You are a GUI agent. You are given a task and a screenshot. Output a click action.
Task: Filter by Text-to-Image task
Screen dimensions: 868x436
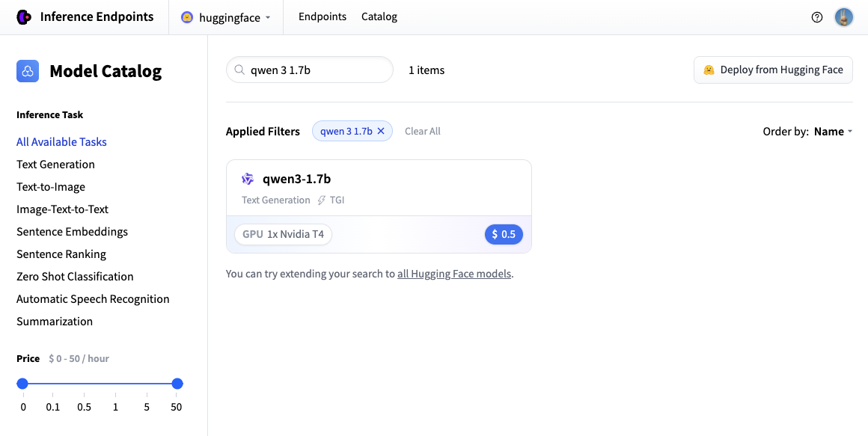tap(51, 186)
